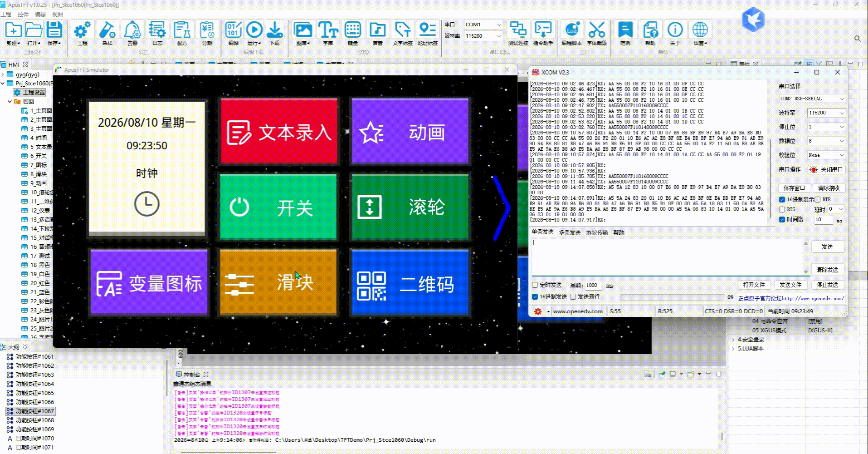Screen dimensions: 868x454
Task: Open the 编程脚本 Lua script icon
Action: tap(571, 30)
